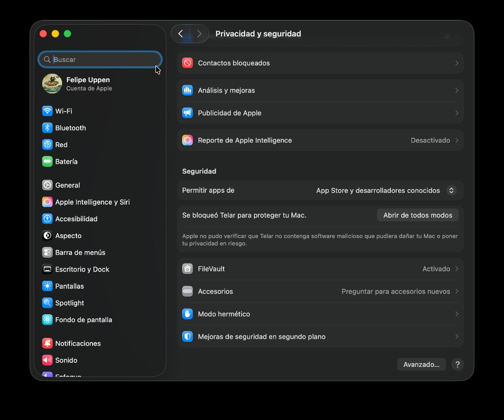Open the Sonido speaker icon

coord(47,360)
